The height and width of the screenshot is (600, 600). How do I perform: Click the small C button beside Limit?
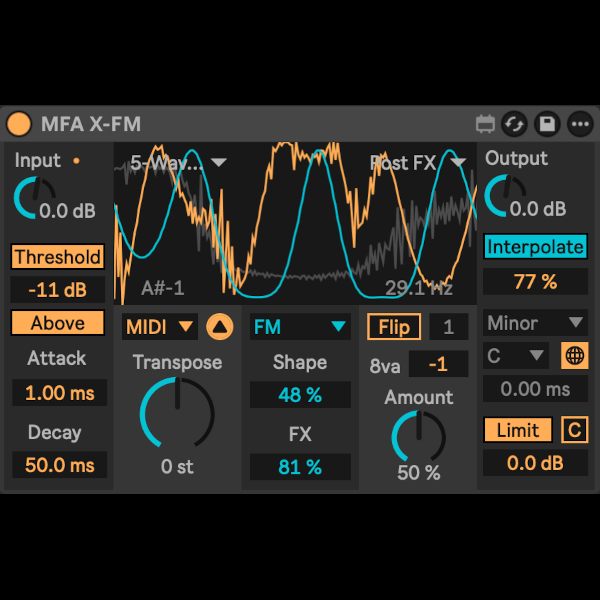point(575,430)
